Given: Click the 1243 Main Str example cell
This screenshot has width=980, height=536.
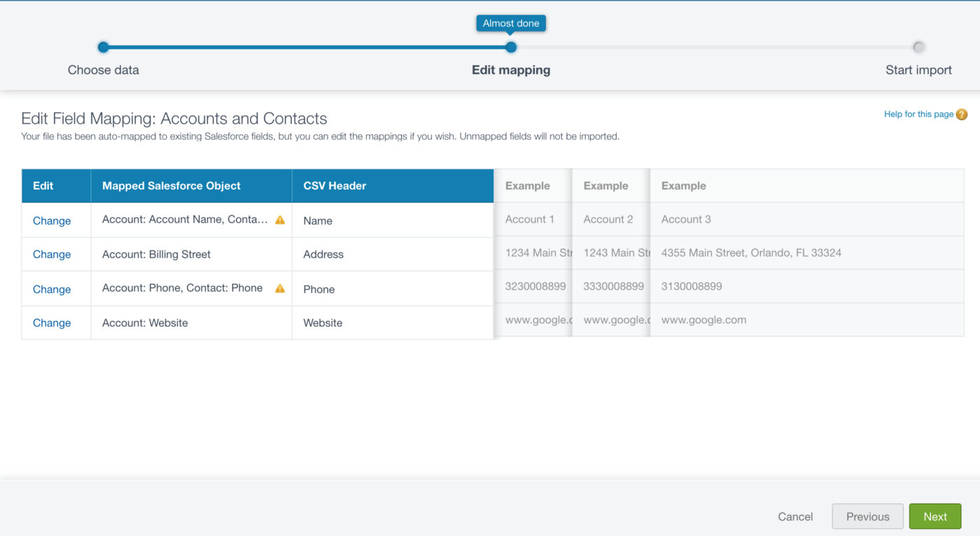Looking at the screenshot, I should (611, 253).
